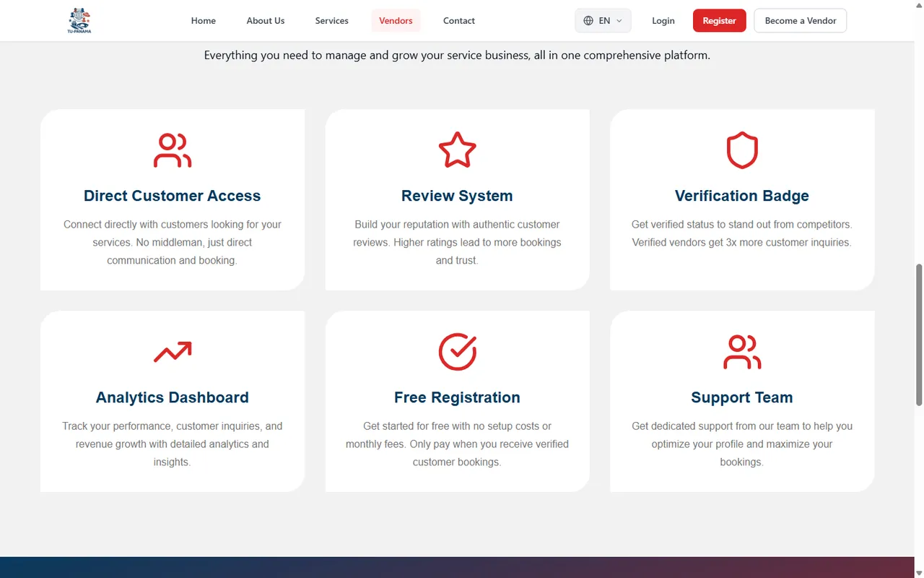Click the people icon above Support Team
Screen dimensions: 924x578
(x=741, y=352)
